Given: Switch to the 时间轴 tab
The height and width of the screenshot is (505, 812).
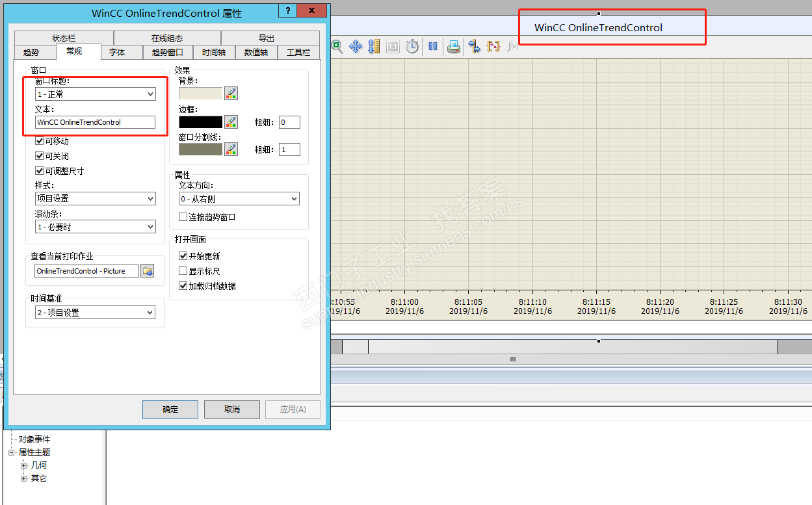Looking at the screenshot, I should [x=214, y=53].
